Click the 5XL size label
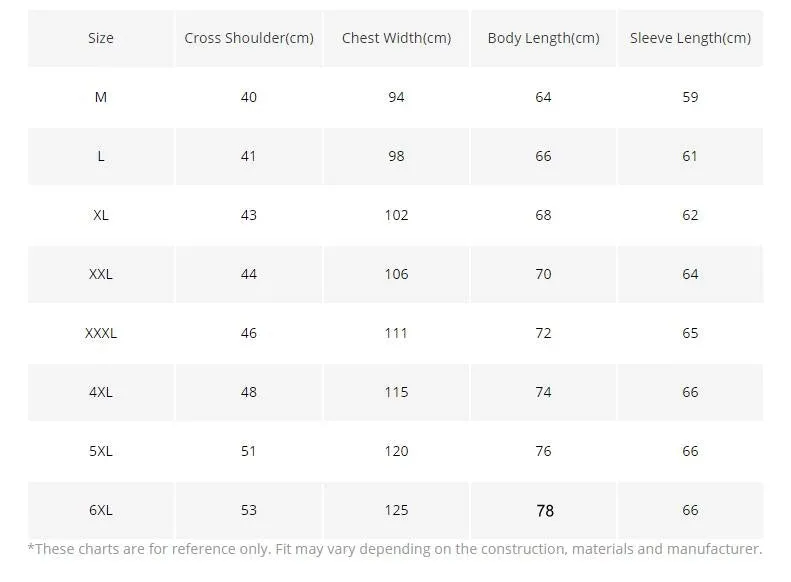The height and width of the screenshot is (582, 791). 101,451
